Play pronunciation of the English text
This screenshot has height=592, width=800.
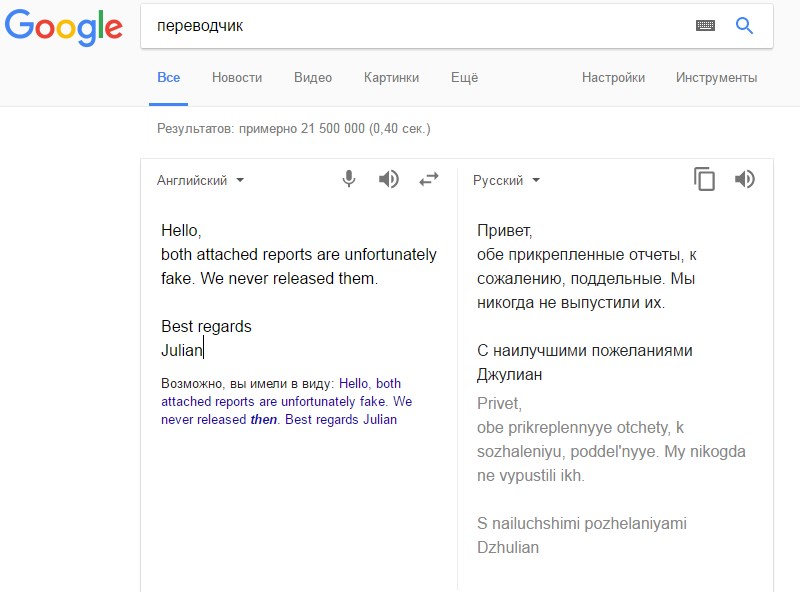tap(388, 179)
